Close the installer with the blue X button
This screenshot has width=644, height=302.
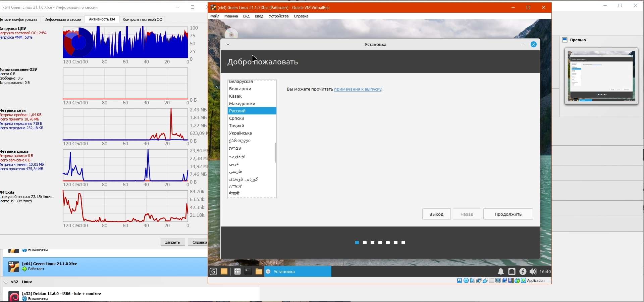click(x=534, y=44)
